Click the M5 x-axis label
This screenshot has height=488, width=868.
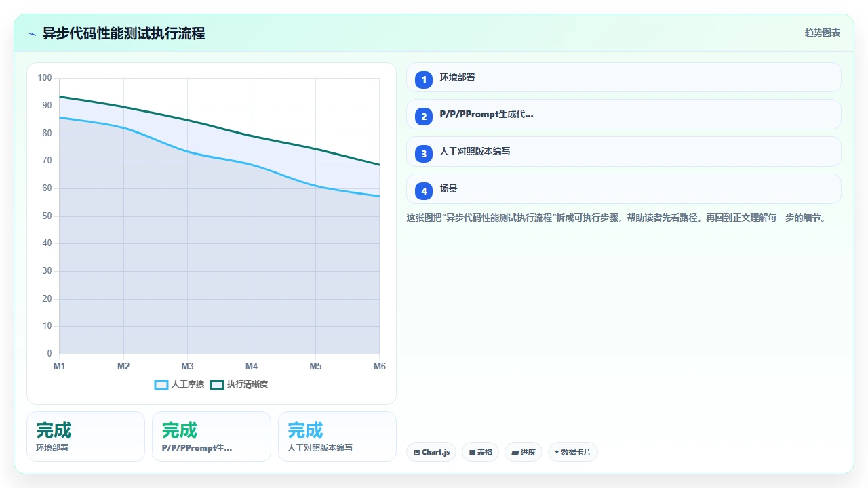tap(316, 366)
